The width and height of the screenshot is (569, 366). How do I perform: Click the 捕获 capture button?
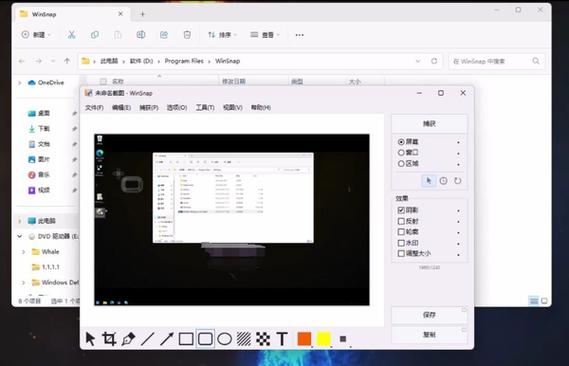(x=429, y=124)
